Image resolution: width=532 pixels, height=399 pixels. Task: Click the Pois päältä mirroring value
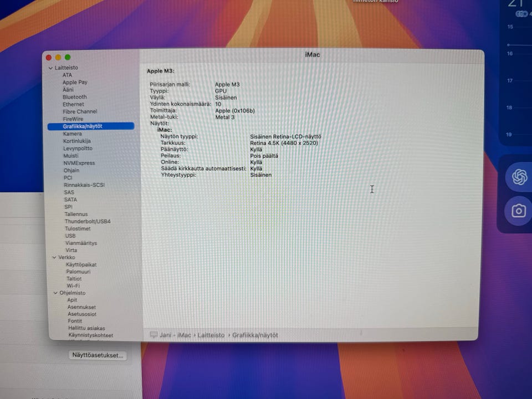pos(264,156)
